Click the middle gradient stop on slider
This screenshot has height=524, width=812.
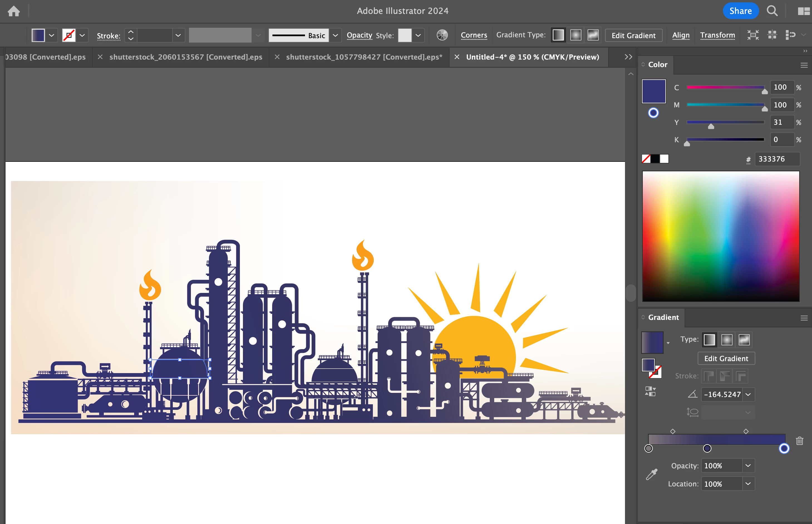coord(707,449)
